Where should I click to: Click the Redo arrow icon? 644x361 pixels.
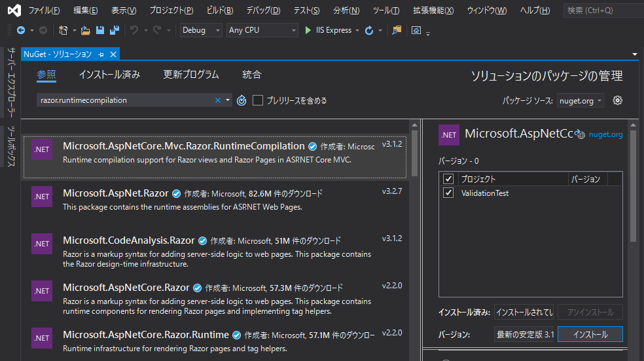click(x=157, y=30)
